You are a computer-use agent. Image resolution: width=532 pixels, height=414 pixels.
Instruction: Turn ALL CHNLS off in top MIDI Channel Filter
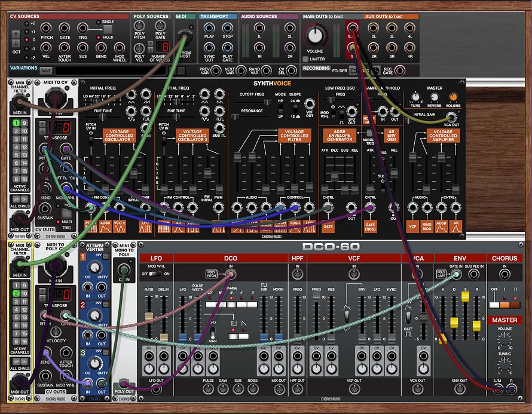tap(16, 199)
